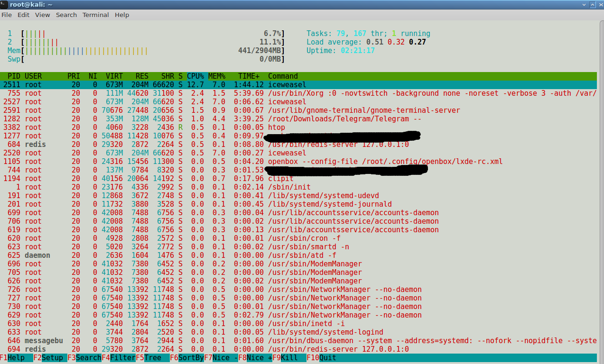Select the /usr/bin/Xorg process row
The width and height of the screenshot is (604, 364).
(x=304, y=93)
